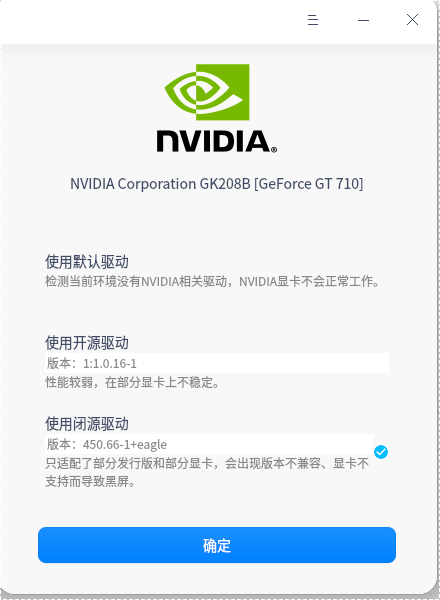The height and width of the screenshot is (600, 440).
Task: Click the registered trademark symbol beside NVIDIA
Action: pos(274,150)
